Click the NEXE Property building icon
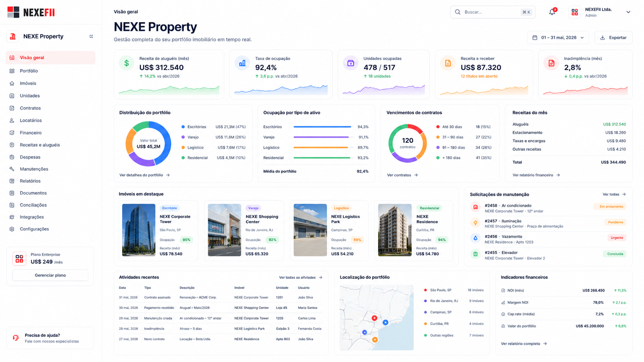This screenshot has width=644, height=362. (13, 37)
